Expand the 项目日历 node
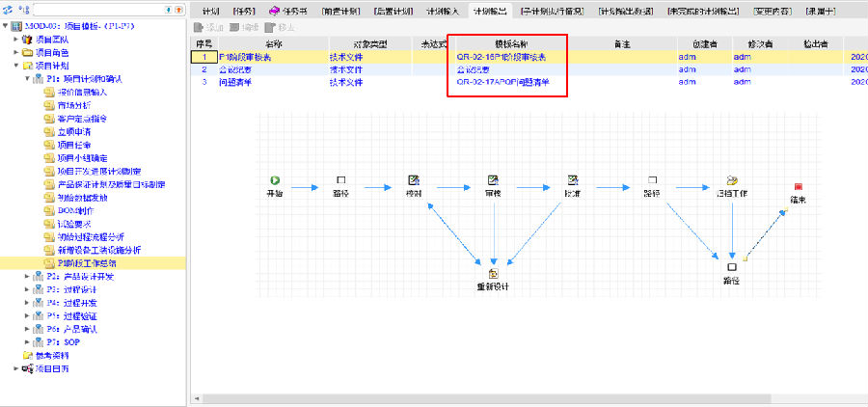This screenshot has width=868, height=407. pos(16,368)
